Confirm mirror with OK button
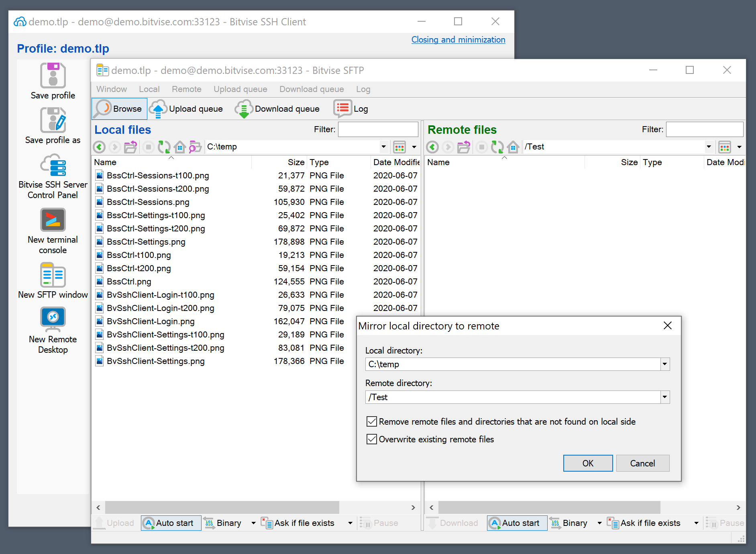The image size is (756, 554). (x=587, y=463)
